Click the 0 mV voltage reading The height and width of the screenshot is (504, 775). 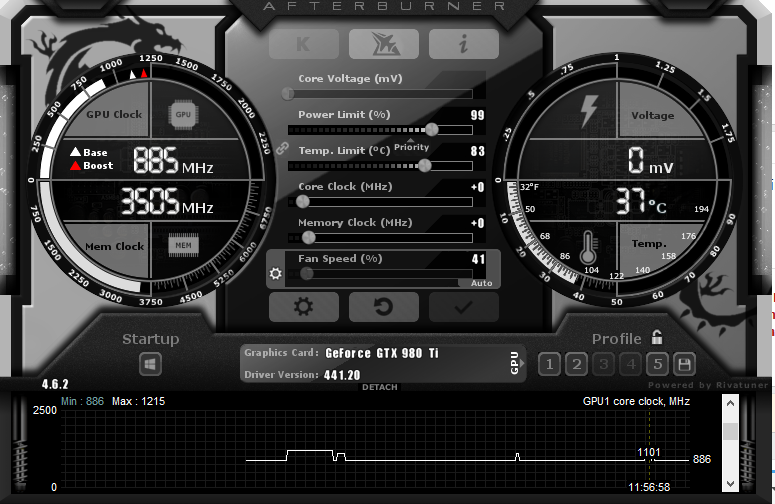click(651, 161)
